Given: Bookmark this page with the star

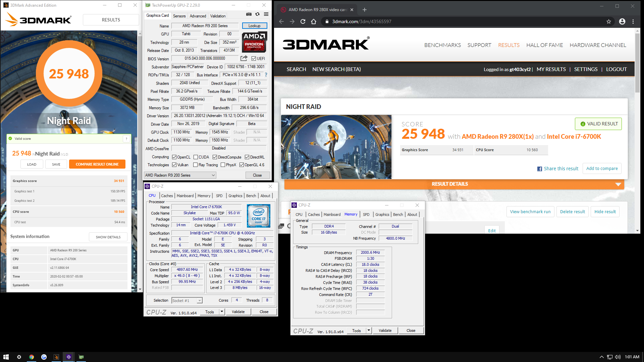Looking at the screenshot, I should coord(609,21).
